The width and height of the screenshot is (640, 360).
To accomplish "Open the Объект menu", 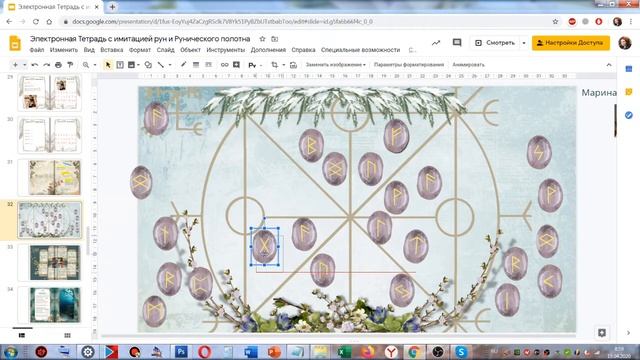I will (190, 50).
